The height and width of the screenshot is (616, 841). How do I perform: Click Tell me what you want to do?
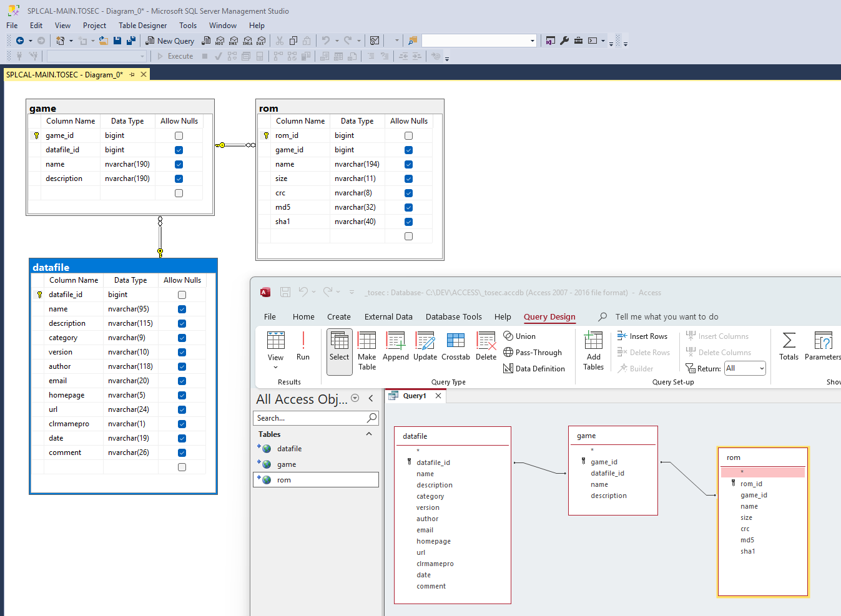pos(667,317)
